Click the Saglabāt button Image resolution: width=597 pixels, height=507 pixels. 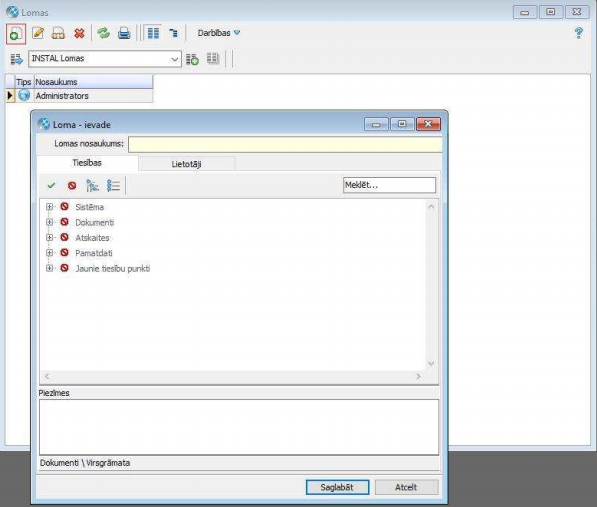pyautogui.click(x=337, y=487)
